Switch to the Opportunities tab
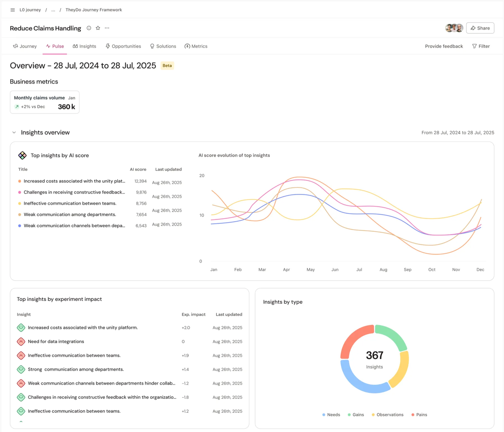This screenshot has height=432, width=504. click(123, 46)
